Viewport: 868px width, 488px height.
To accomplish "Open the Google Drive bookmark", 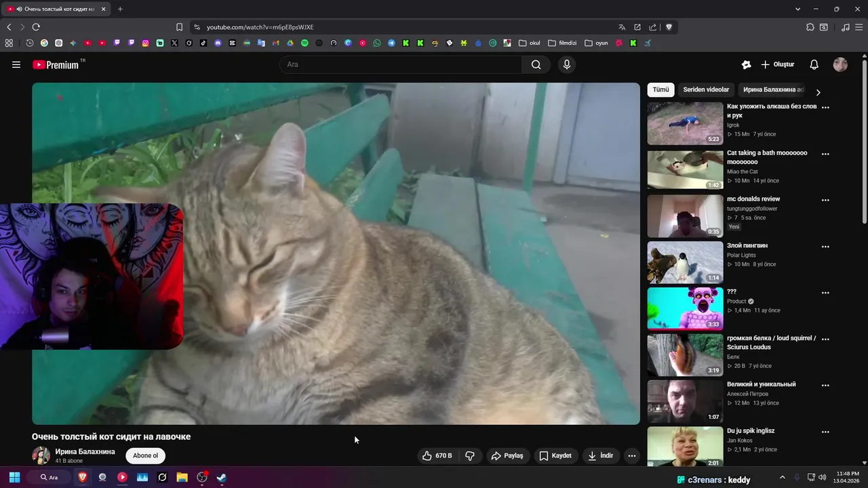I will (290, 43).
